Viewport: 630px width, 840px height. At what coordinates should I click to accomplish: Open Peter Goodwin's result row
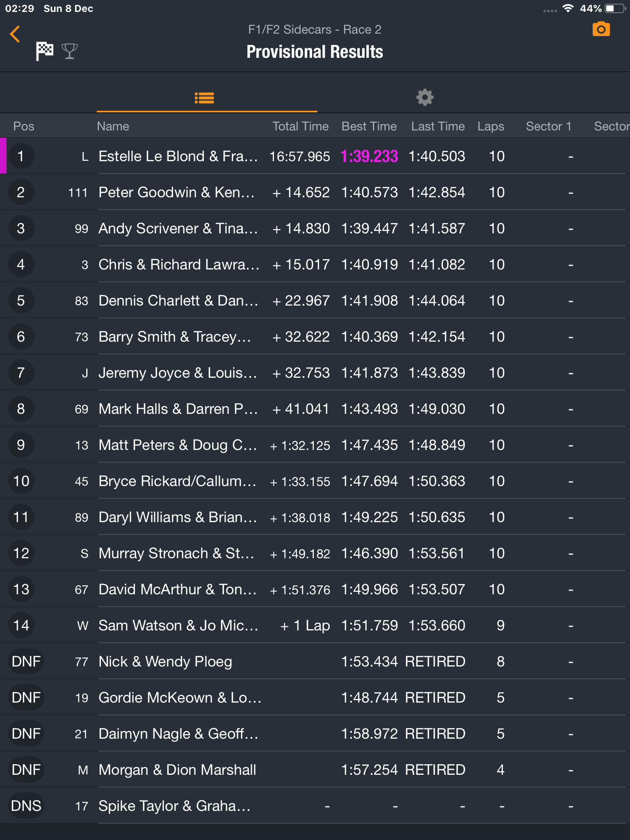(x=315, y=192)
